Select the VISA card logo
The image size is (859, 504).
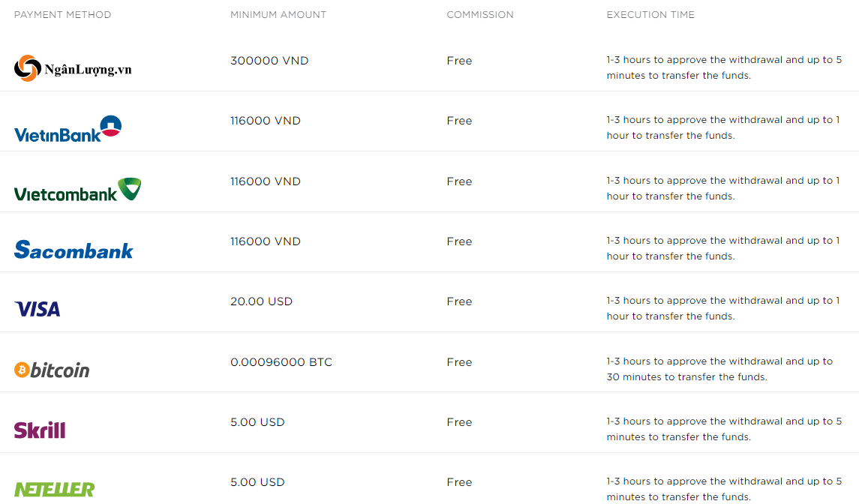[x=37, y=309]
